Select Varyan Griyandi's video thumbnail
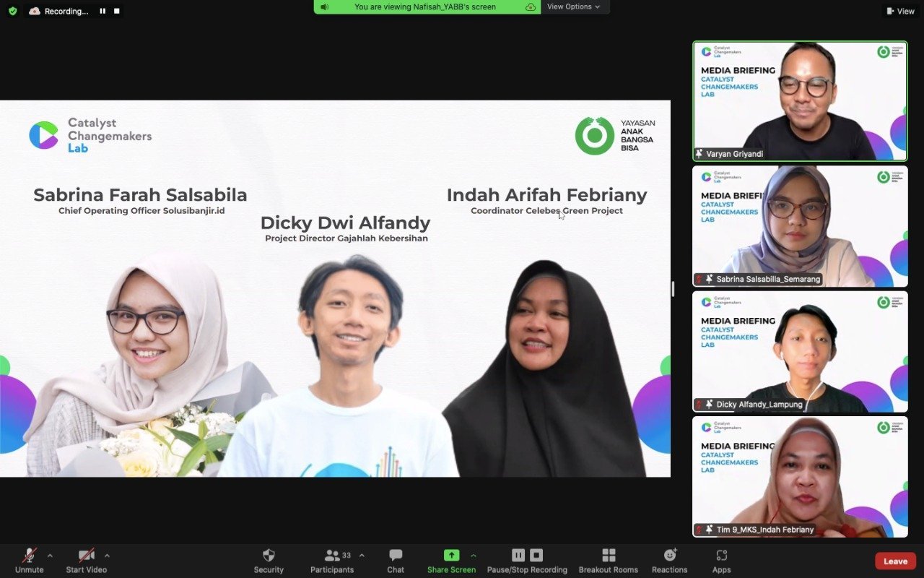The image size is (924, 578). pyautogui.click(x=801, y=101)
